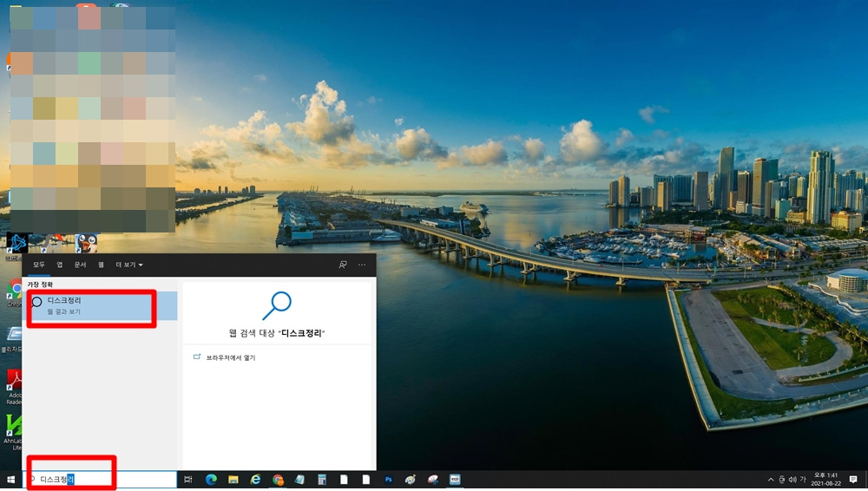
Task: Toggle the Korean IME 가 indicator
Action: click(803, 480)
